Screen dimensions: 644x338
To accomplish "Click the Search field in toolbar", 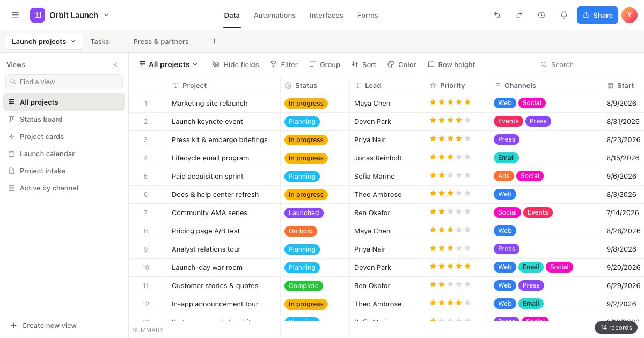I will pos(562,64).
